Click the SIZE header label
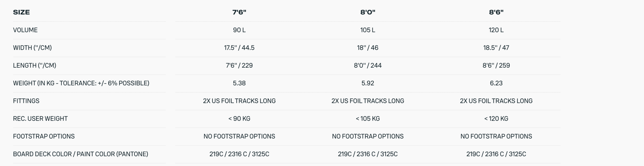 click(x=21, y=12)
